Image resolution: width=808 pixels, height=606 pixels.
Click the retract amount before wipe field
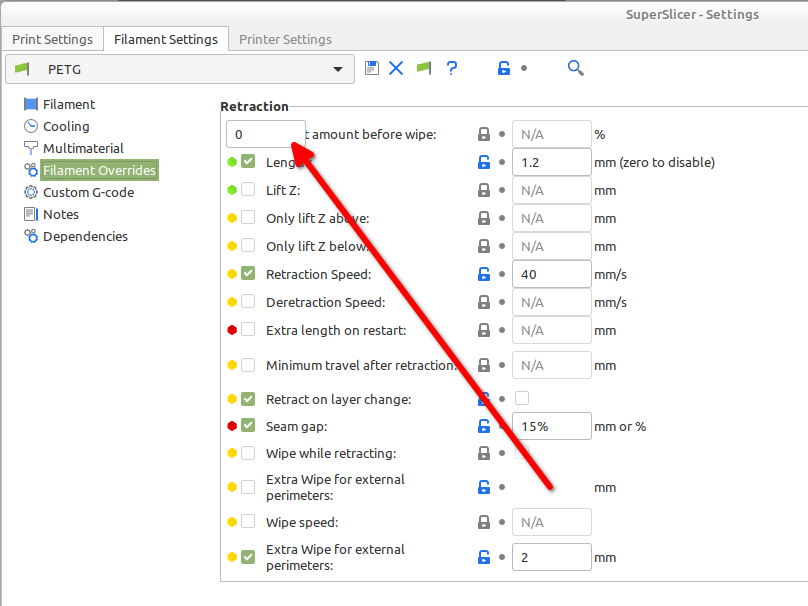point(265,133)
